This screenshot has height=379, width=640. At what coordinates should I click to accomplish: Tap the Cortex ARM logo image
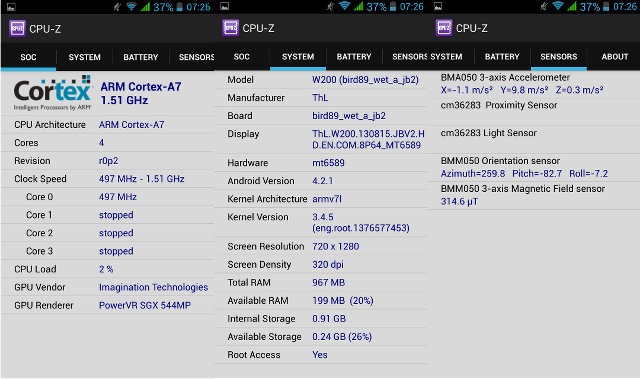tap(52, 93)
